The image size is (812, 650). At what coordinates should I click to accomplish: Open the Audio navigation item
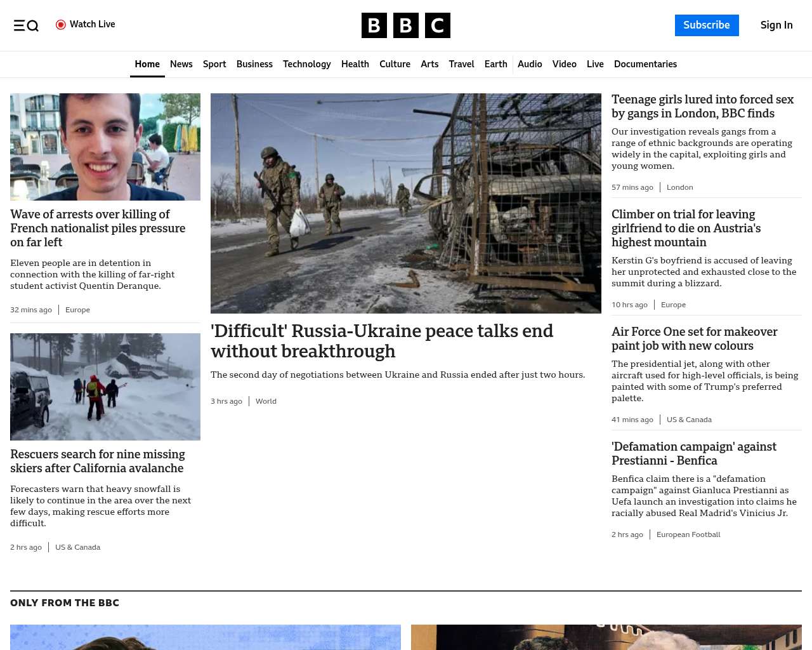coord(530,64)
